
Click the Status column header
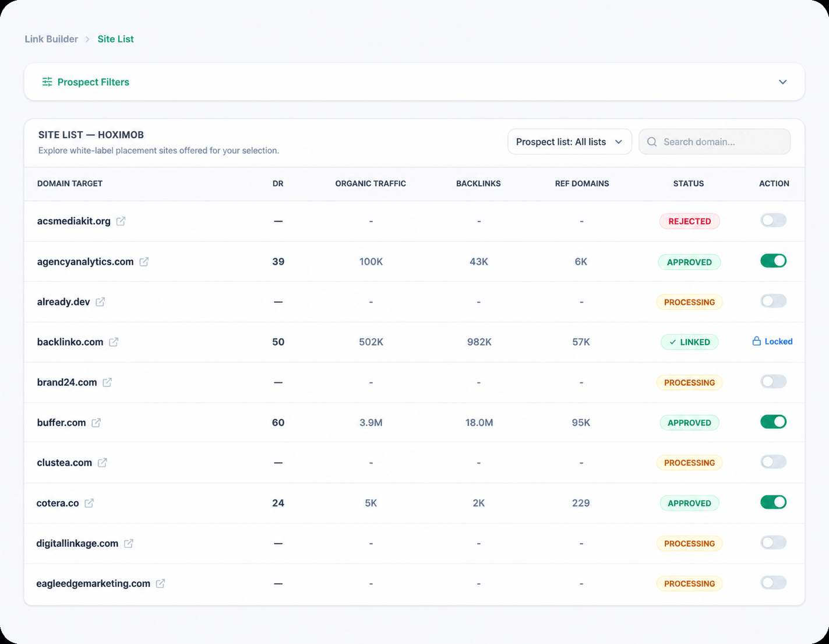click(x=689, y=184)
